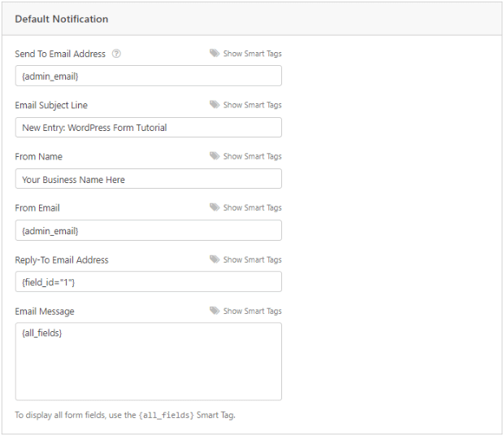
Task: Click the help icon beside Send To Email Address
Action: coord(116,54)
